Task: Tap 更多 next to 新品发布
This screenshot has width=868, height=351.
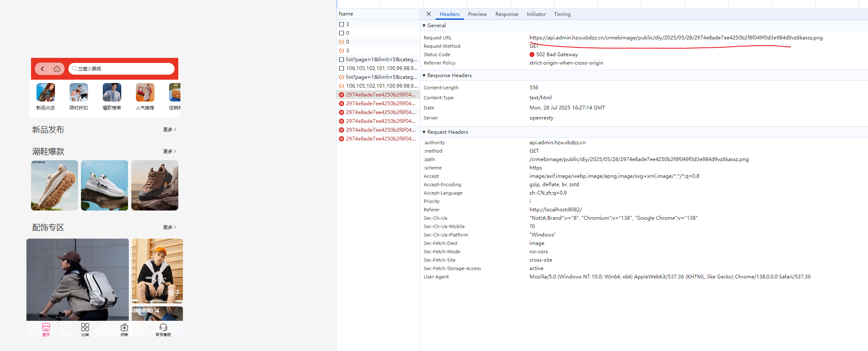Action: pyautogui.click(x=169, y=130)
